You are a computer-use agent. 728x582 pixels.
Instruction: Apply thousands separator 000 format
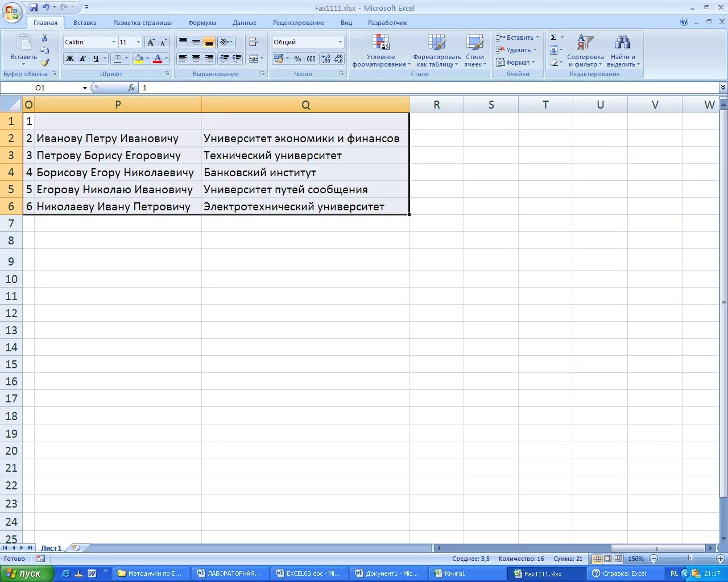coord(311,59)
